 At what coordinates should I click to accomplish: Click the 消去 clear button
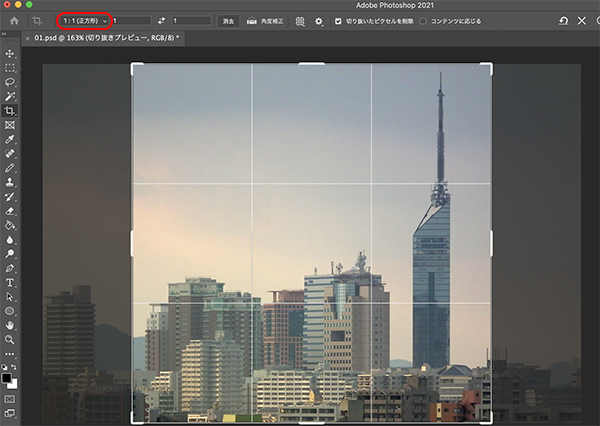tap(228, 20)
